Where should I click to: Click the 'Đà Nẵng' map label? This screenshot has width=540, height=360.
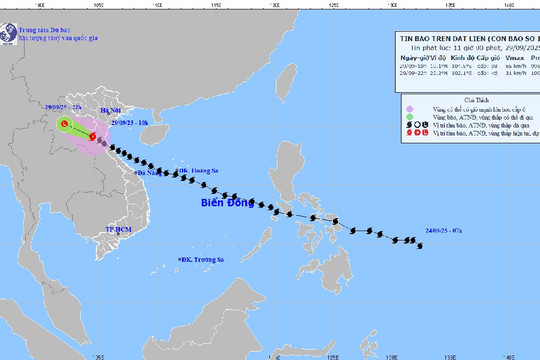click(149, 173)
